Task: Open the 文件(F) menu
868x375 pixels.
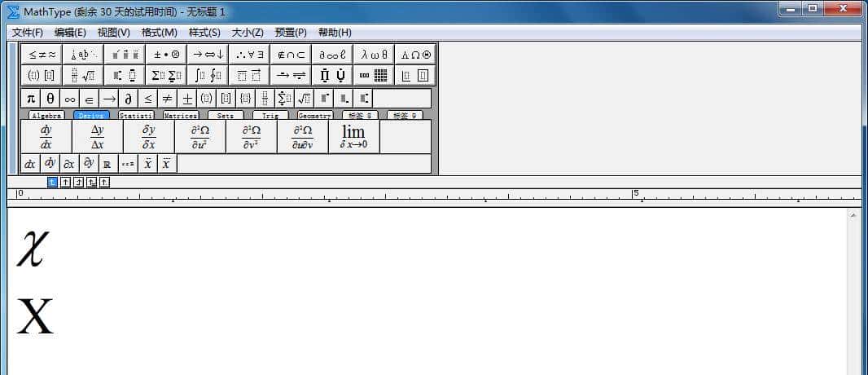Action: tap(28, 33)
